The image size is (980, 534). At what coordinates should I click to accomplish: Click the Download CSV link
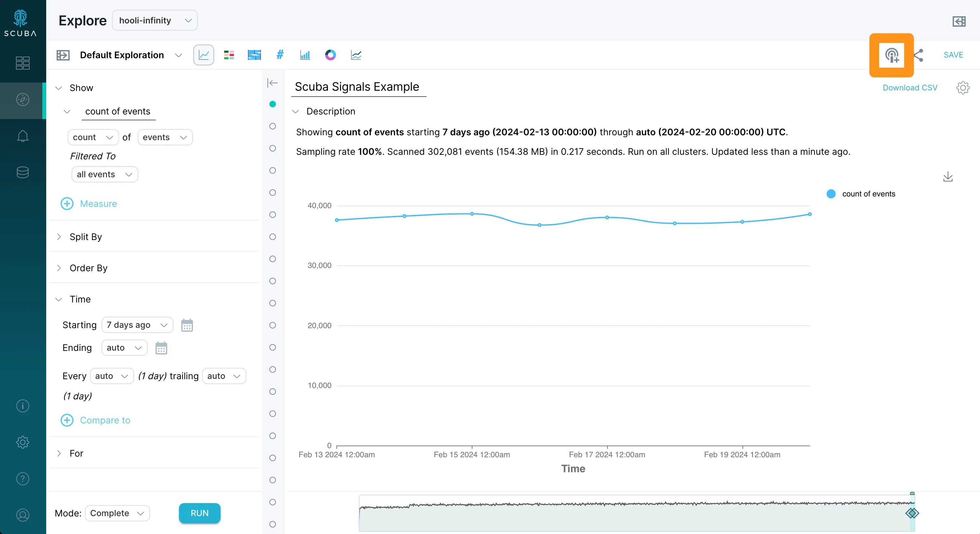tap(910, 88)
